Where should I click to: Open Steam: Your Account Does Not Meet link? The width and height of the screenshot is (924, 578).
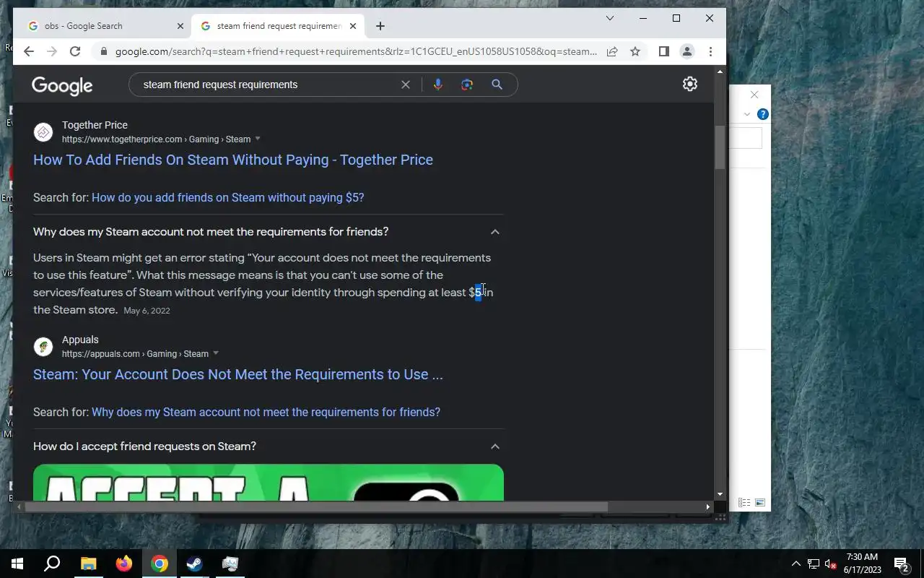(238, 374)
